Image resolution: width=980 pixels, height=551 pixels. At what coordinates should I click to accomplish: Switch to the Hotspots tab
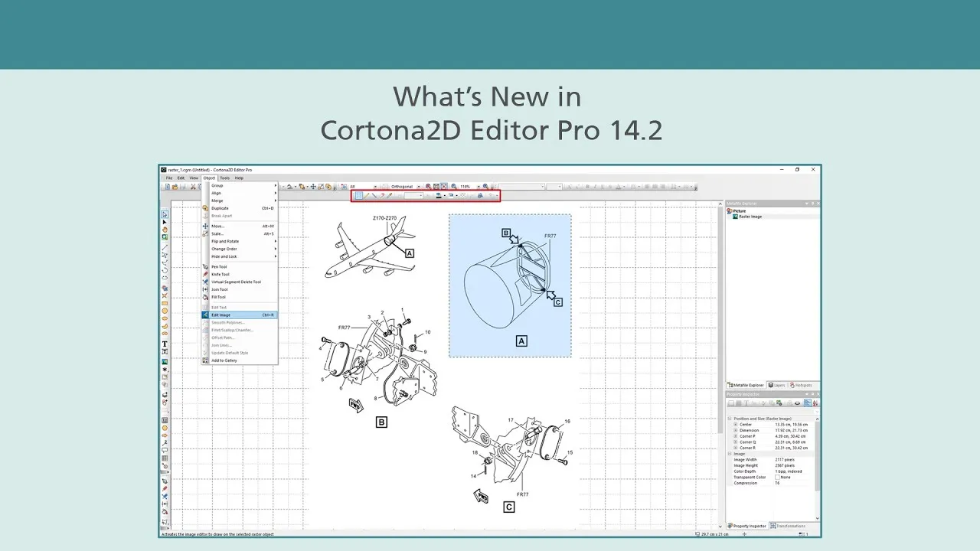(x=801, y=385)
